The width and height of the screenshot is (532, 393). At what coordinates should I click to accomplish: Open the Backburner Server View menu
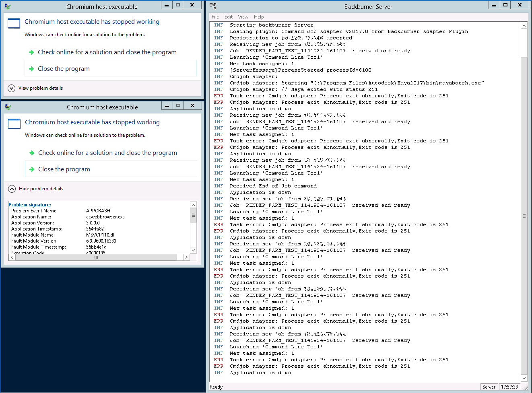tap(243, 17)
